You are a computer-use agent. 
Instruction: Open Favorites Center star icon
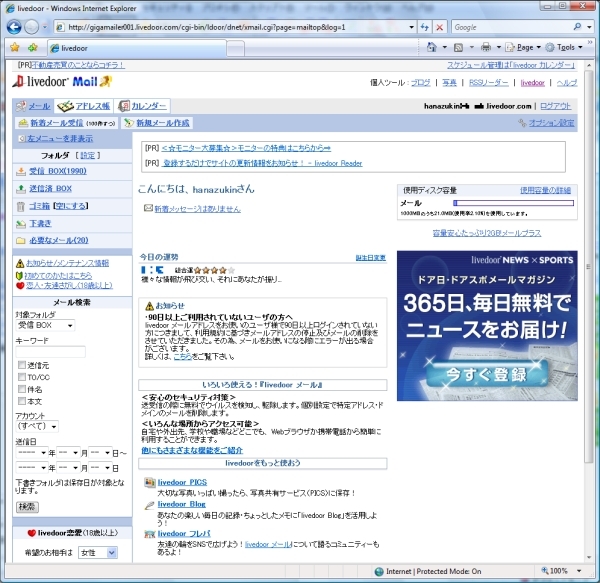pos(15,47)
